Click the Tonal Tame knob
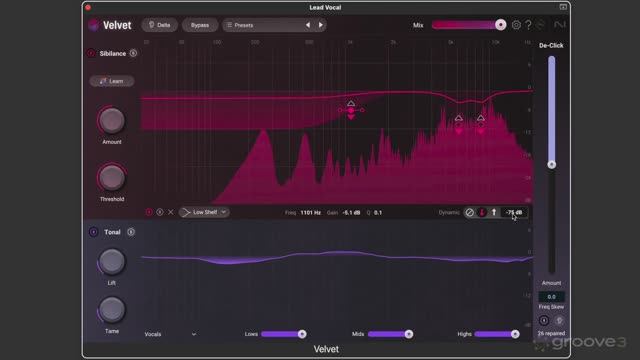Screen dimensions: 640x360 click(x=112, y=309)
